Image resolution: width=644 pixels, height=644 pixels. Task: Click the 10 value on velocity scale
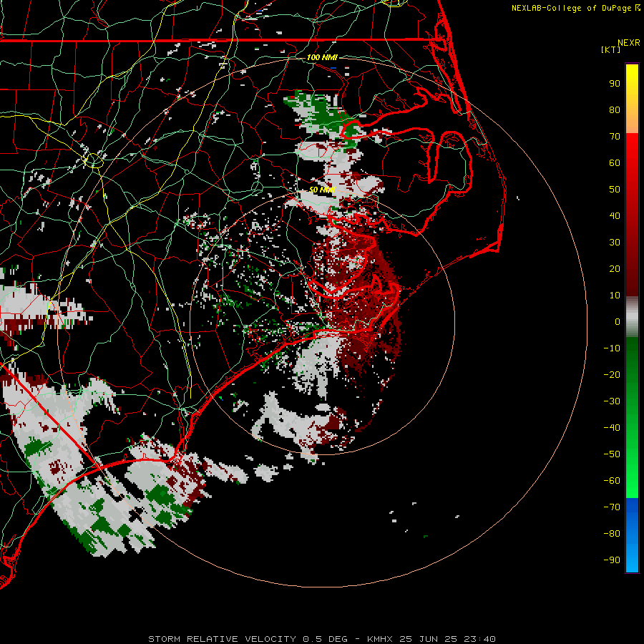(615, 296)
